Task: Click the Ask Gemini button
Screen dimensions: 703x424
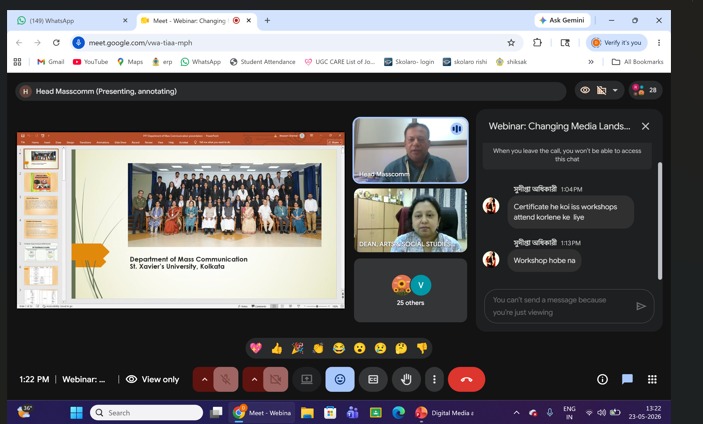Action: tap(562, 20)
